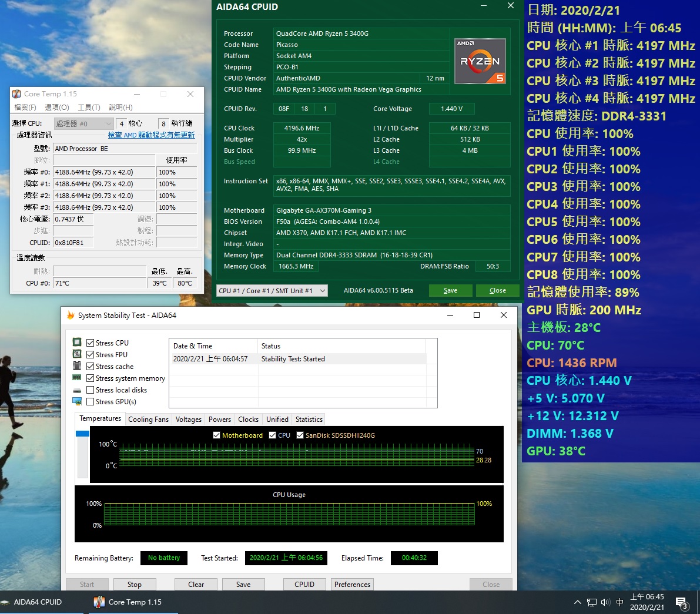Screen dimensions: 700x614
Task: Click the AMD Ryzen 5 logo image
Action: (x=480, y=61)
